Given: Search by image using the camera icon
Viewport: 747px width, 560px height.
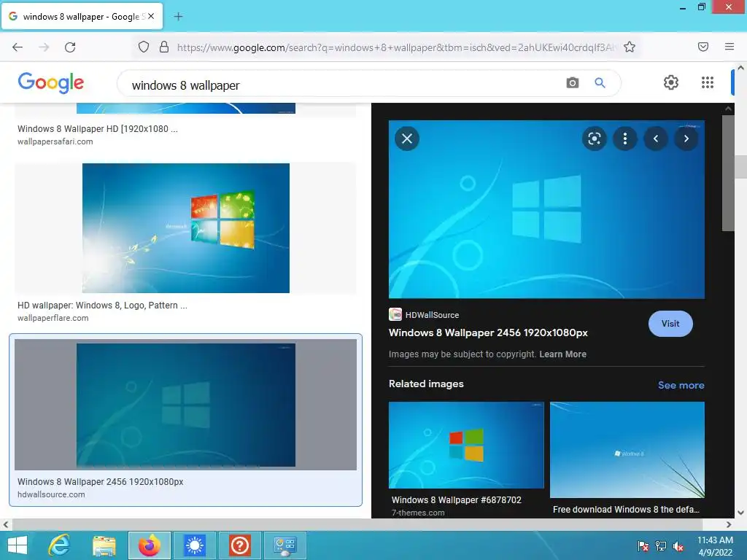Looking at the screenshot, I should (x=573, y=83).
